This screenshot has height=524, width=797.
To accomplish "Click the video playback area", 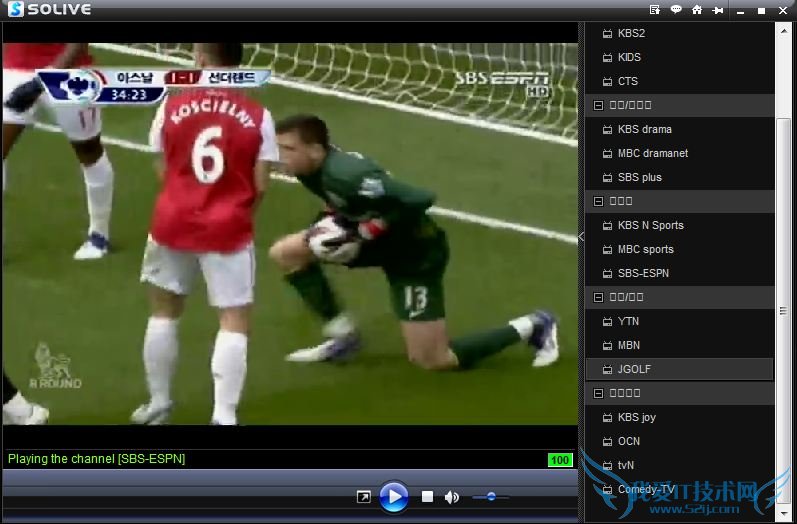I will pos(290,234).
